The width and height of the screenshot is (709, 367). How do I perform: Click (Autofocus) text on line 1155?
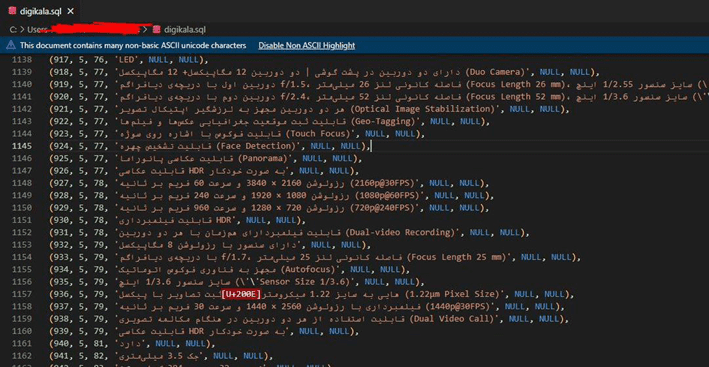pos(313,270)
